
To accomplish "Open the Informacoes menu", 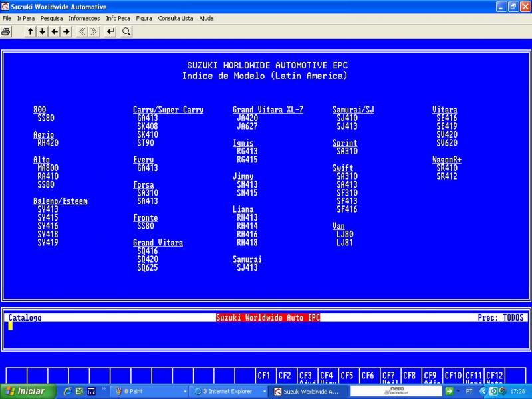I will click(84, 19).
